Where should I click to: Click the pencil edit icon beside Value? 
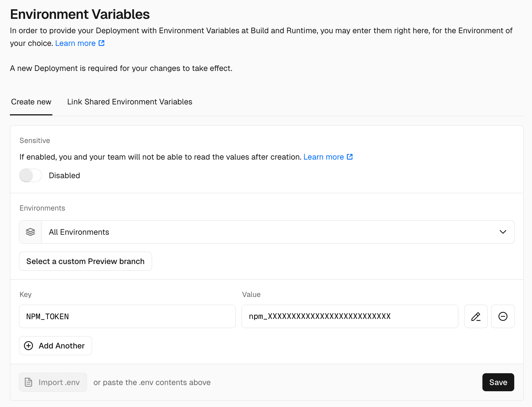pyautogui.click(x=476, y=316)
